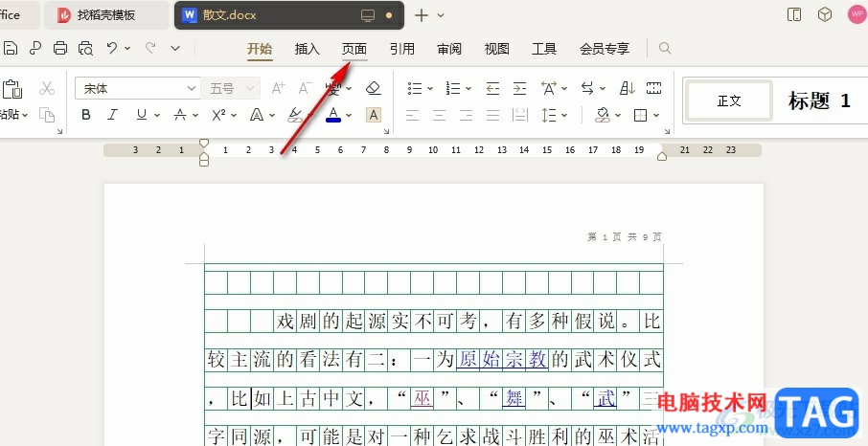Open the borders dropdown arrow

(x=656, y=115)
